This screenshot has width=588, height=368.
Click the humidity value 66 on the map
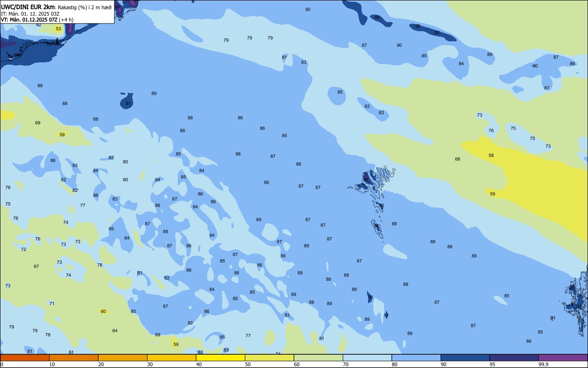(458, 159)
